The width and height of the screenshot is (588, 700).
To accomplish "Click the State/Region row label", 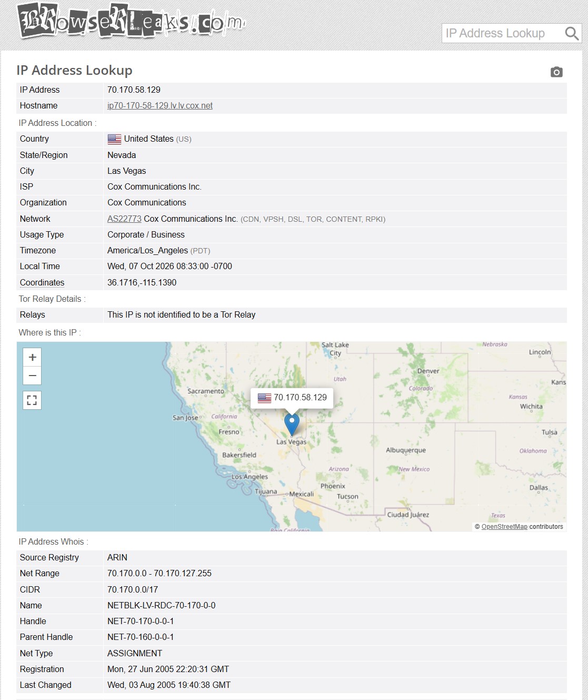I will [44, 155].
